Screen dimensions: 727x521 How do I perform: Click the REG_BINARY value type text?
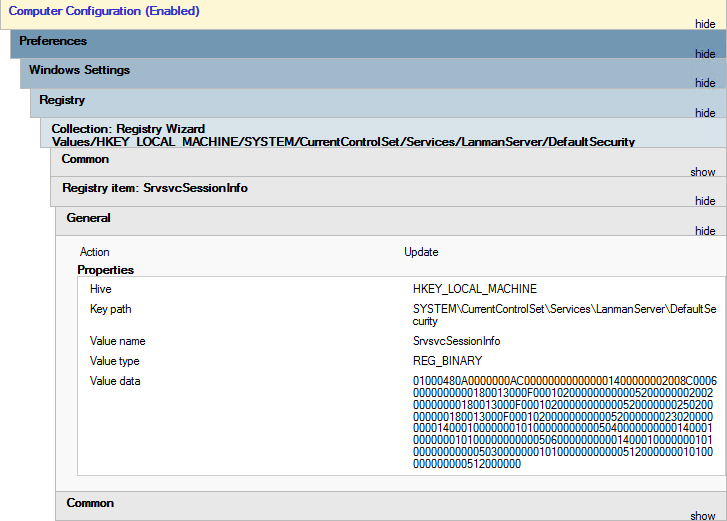tap(447, 361)
